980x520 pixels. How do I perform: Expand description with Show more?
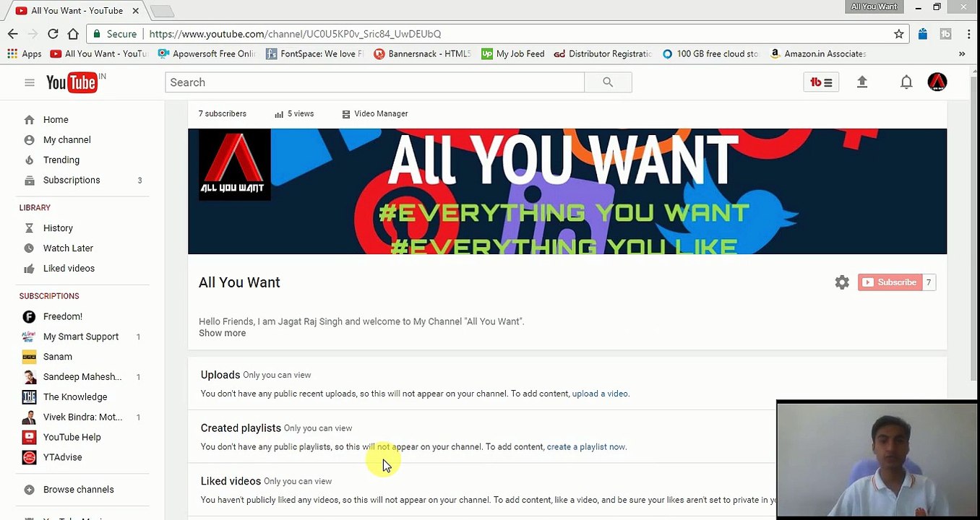[223, 334]
